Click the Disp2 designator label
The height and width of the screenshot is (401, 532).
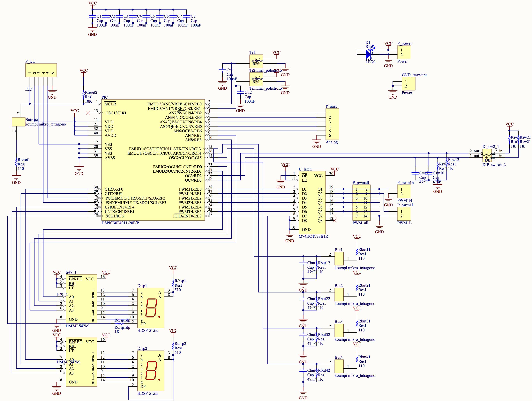[142, 349]
